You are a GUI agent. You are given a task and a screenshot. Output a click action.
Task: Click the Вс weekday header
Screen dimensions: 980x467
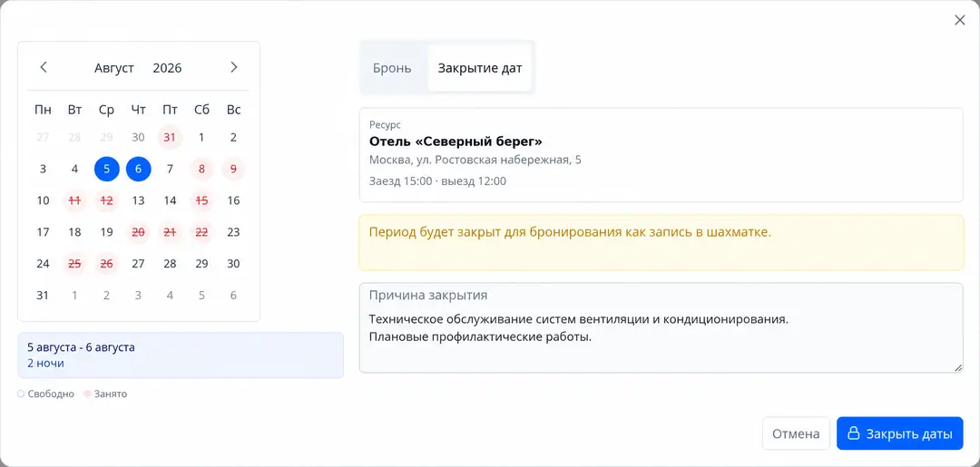tap(234, 110)
